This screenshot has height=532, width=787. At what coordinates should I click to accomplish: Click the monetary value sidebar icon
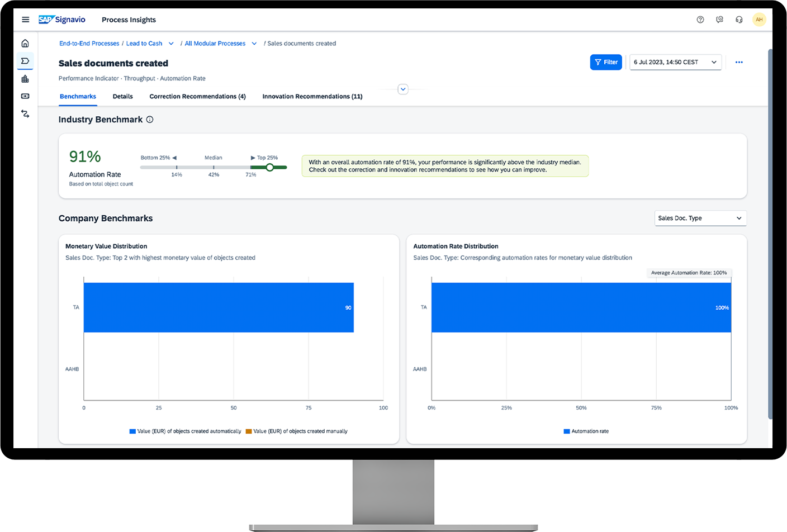pos(25,96)
